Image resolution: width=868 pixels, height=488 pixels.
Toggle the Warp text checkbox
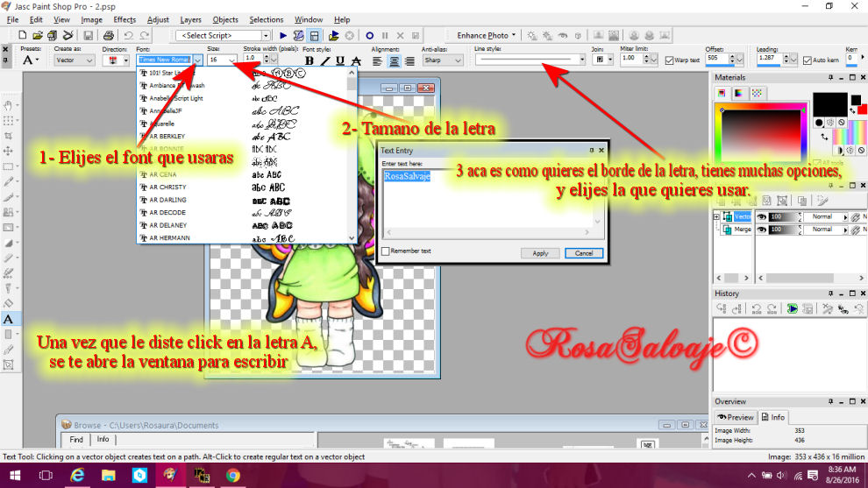669,60
